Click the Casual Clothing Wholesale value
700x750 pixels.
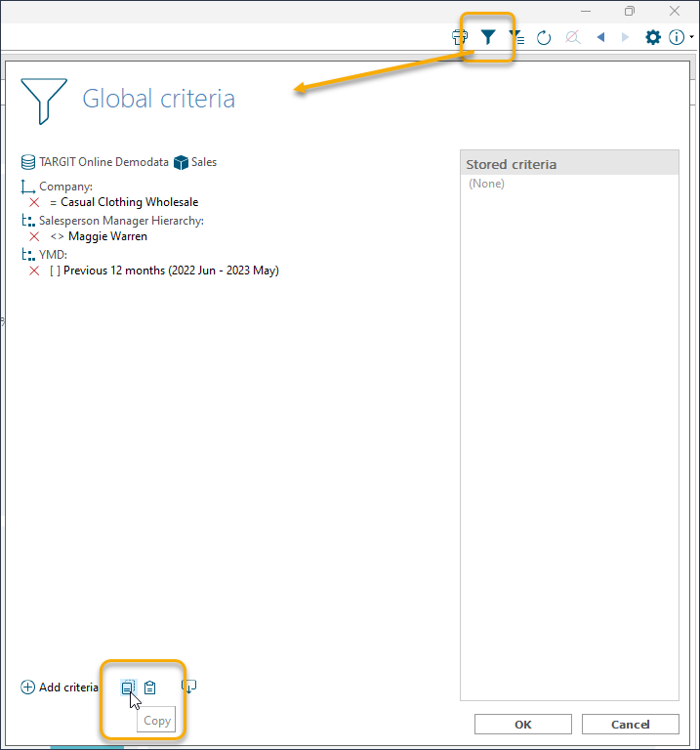(x=130, y=202)
